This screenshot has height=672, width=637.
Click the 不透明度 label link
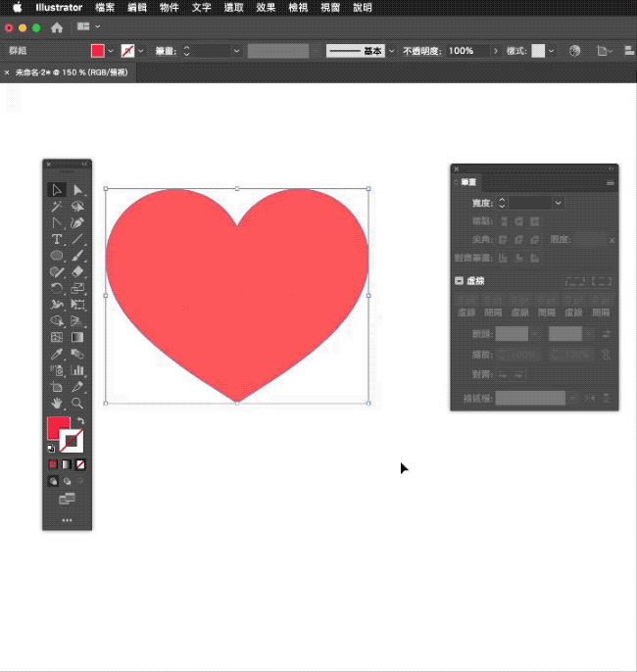coord(422,50)
